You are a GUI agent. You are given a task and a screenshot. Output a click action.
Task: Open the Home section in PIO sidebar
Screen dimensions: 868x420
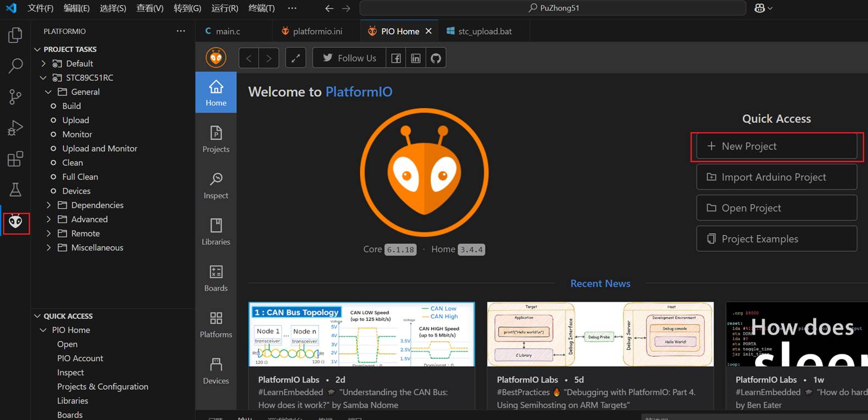[x=216, y=92]
